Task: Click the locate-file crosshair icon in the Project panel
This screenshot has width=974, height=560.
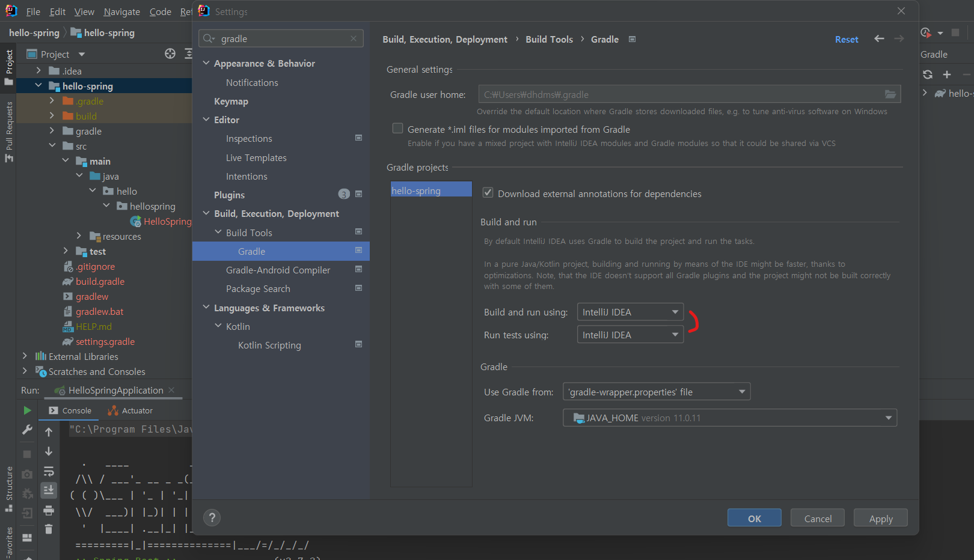Action: pyautogui.click(x=170, y=53)
